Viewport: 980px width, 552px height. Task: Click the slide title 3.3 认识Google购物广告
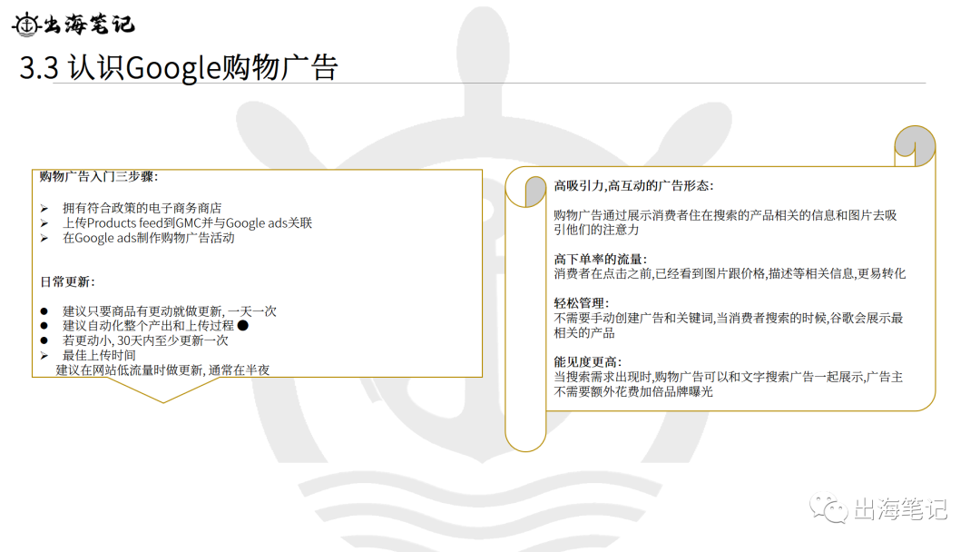[x=179, y=67]
